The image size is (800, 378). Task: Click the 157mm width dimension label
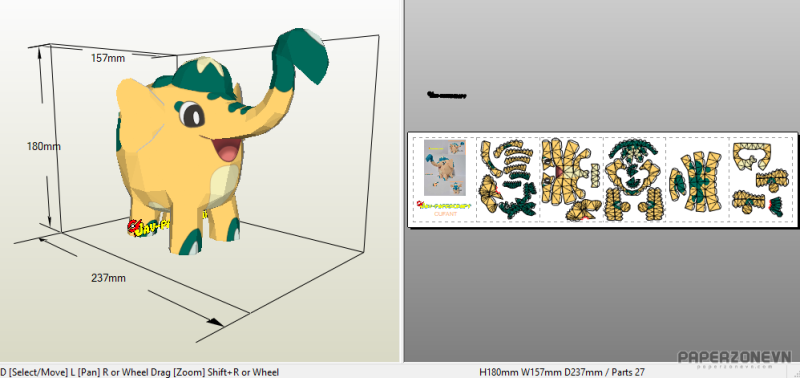pyautogui.click(x=108, y=58)
